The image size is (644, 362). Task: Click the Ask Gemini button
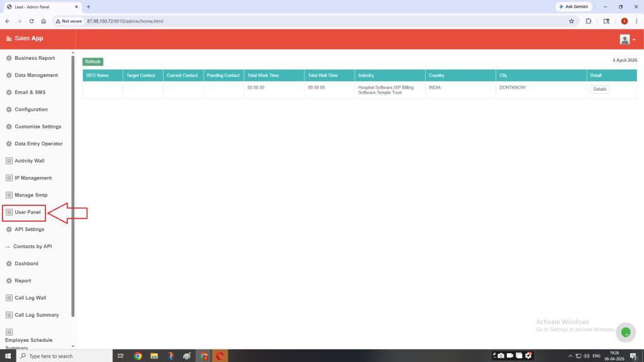click(573, 6)
